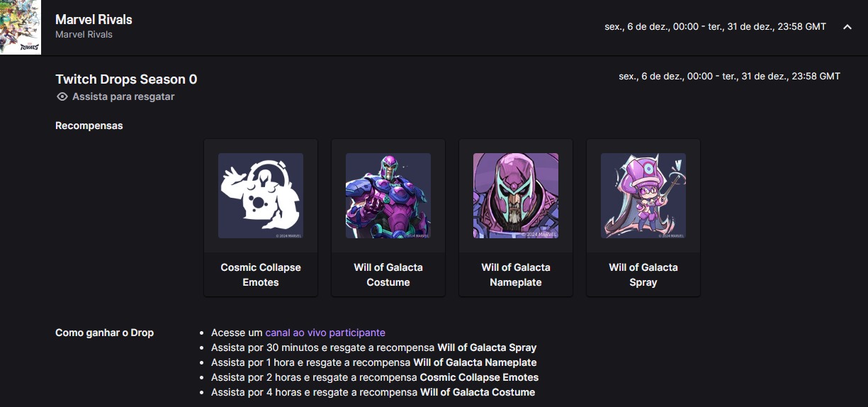868x407 pixels.
Task: Click the Cosmic Collapse Emotes card caption
Action: 261,275
